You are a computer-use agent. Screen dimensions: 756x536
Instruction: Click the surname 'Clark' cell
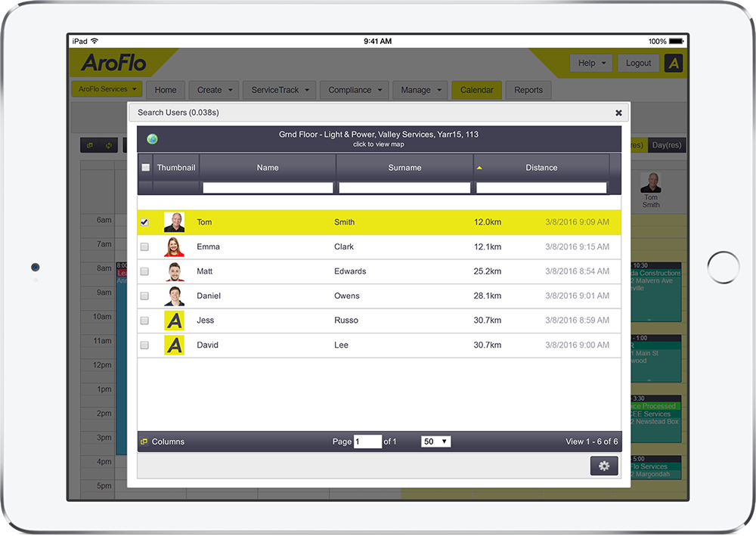click(344, 246)
